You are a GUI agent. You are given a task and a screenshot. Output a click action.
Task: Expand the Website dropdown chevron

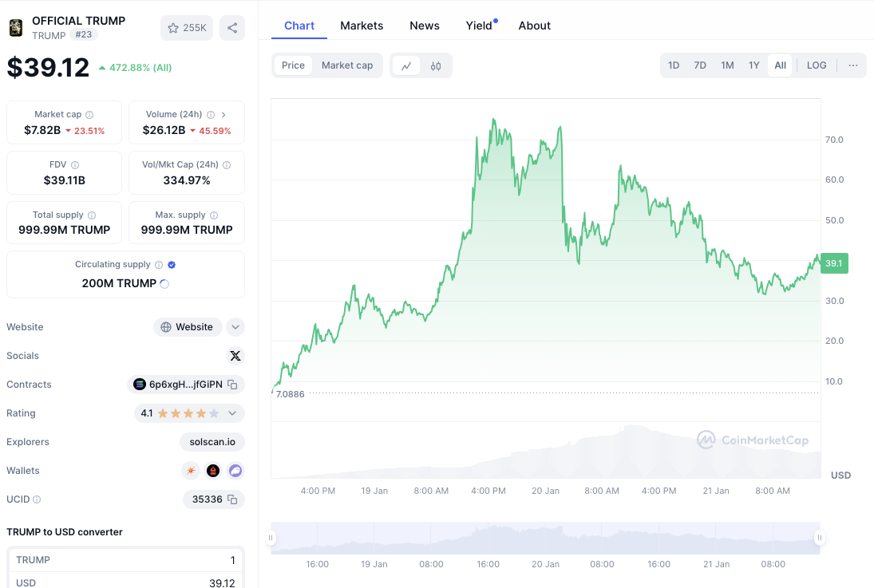point(235,327)
